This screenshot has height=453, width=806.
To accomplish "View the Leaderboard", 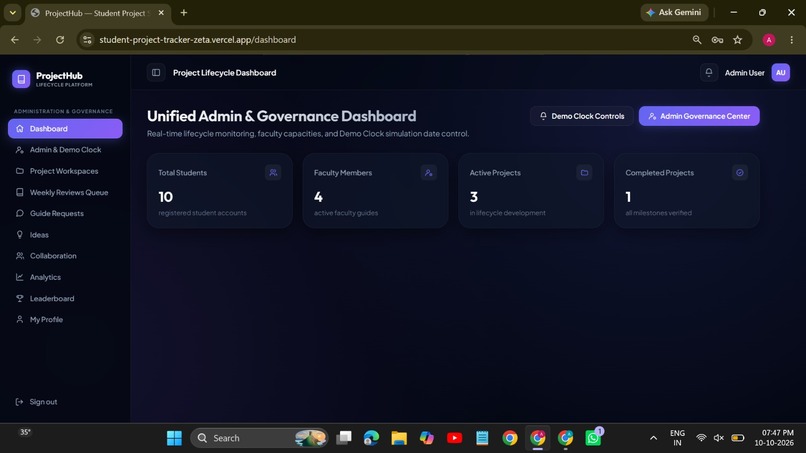I will (65, 298).
